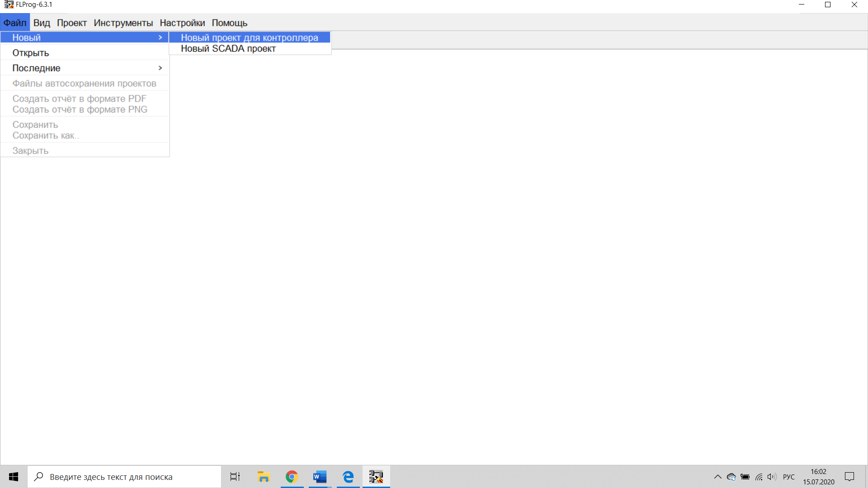Open Microsoft Word from taskbar

(320, 477)
